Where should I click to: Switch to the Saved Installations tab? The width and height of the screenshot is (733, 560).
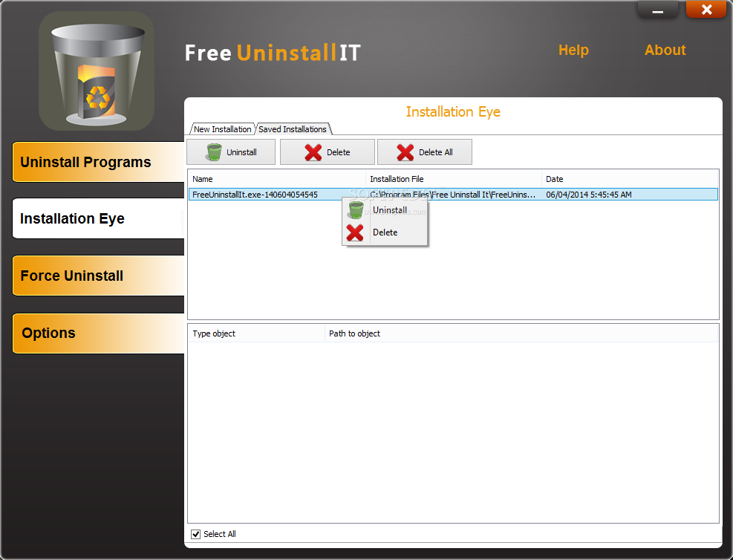pos(293,129)
